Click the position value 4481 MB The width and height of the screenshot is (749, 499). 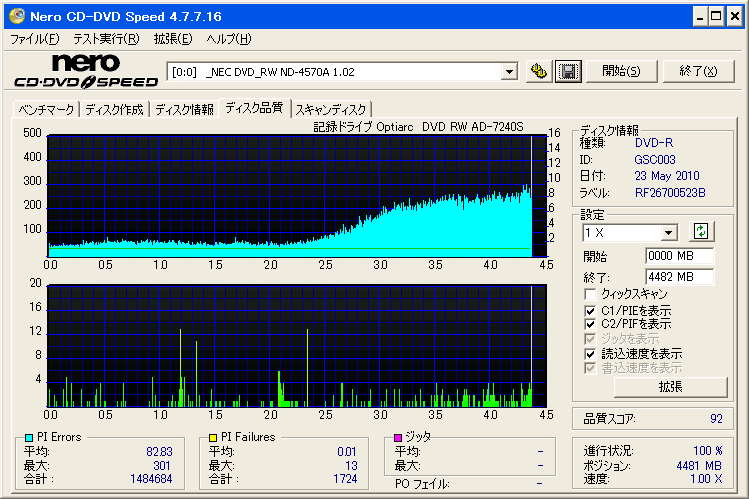point(698,466)
